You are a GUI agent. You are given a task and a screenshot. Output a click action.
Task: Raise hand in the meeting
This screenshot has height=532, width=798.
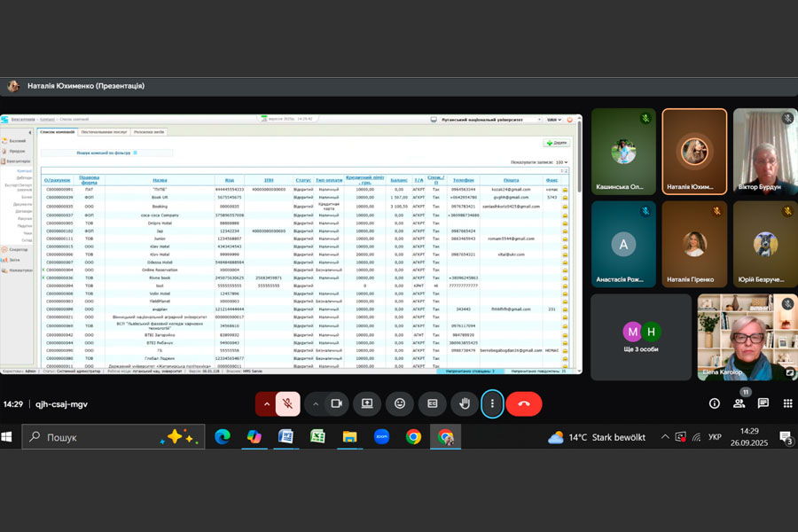tap(464, 403)
